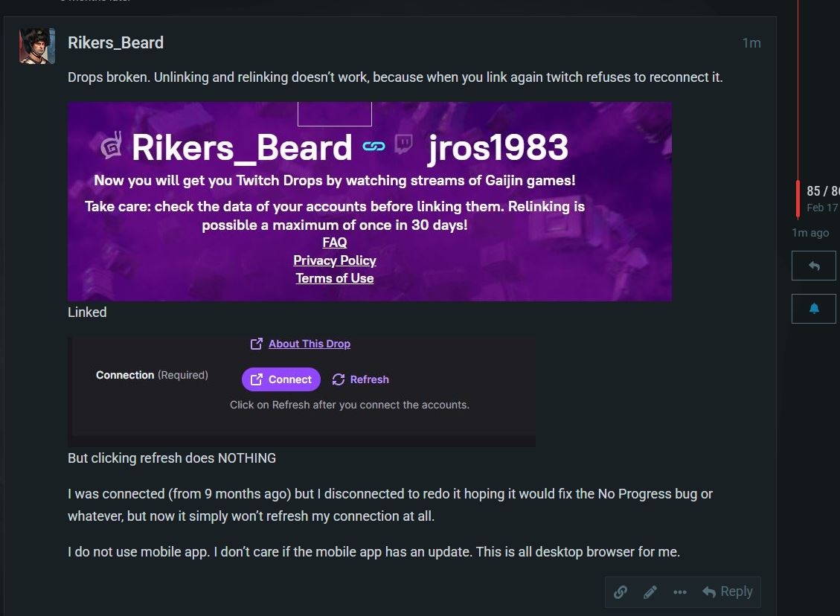
Task: Click the Twitch logo beside jros1983
Action: [403, 144]
